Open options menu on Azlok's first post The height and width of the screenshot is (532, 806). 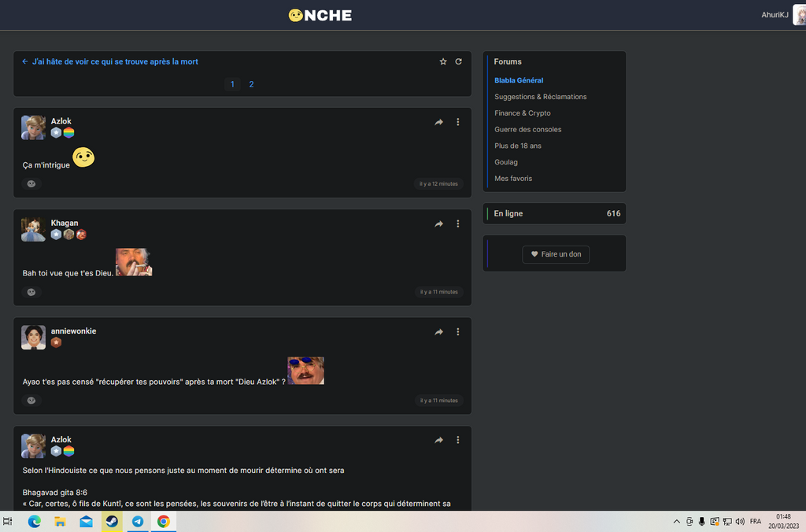click(457, 122)
